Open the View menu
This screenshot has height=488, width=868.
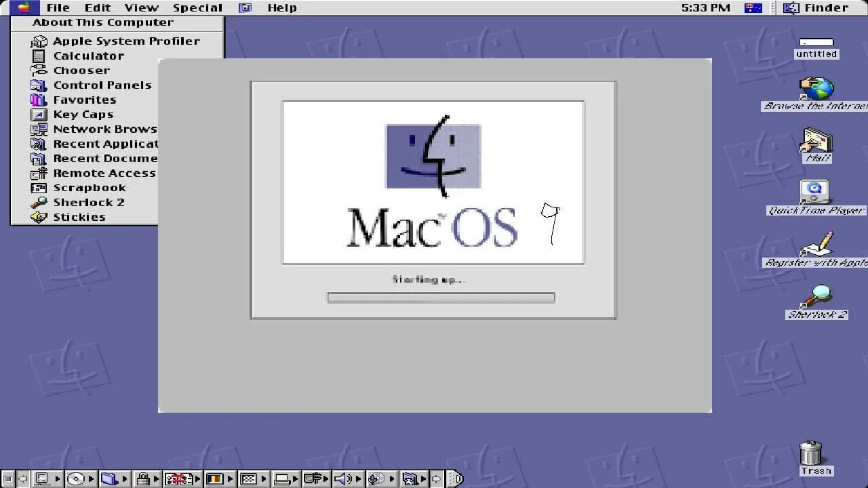pos(141,7)
